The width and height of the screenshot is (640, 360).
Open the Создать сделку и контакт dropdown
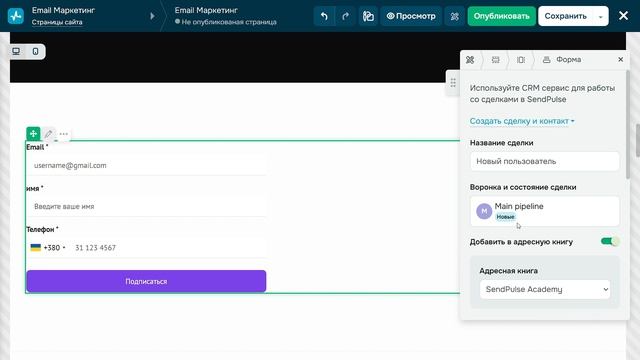point(522,121)
